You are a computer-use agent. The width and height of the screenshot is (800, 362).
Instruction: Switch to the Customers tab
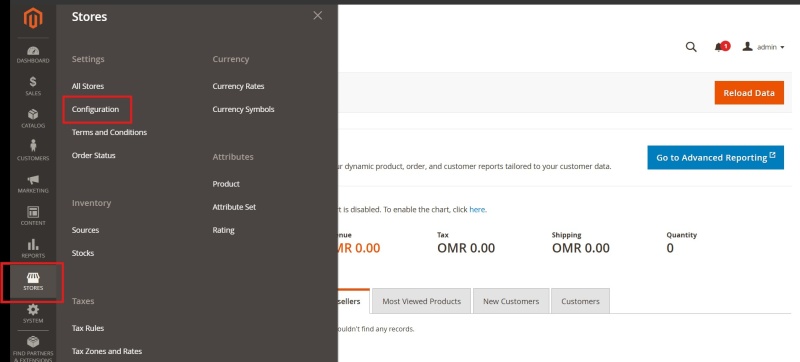click(580, 301)
